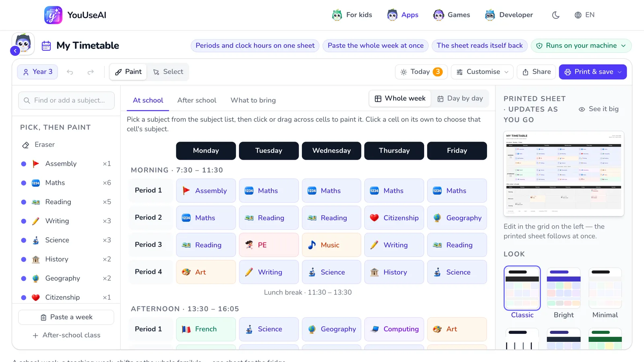
Task: Click the calendar icon beside My Timetable
Action: point(46,45)
